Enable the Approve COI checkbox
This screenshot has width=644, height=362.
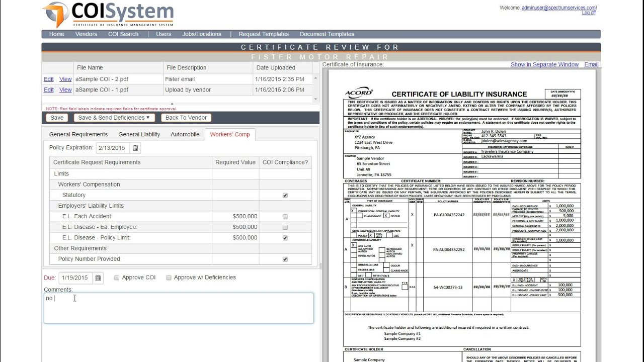117,278
